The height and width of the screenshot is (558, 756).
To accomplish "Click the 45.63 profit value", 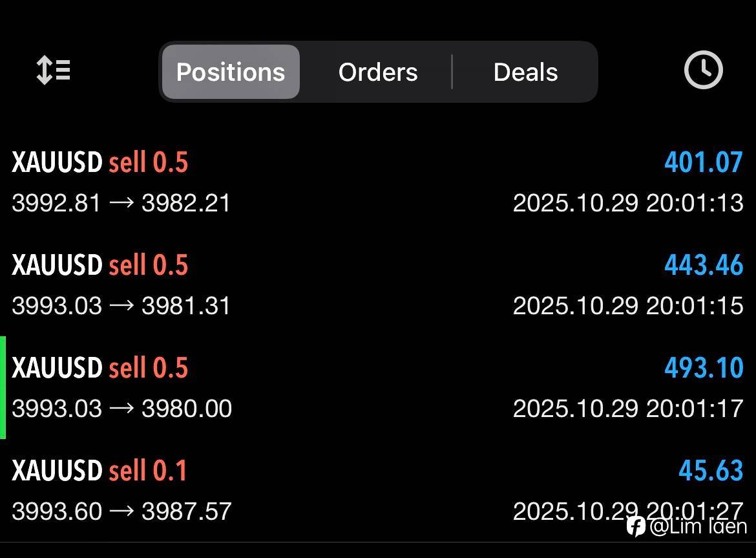I will (711, 470).
